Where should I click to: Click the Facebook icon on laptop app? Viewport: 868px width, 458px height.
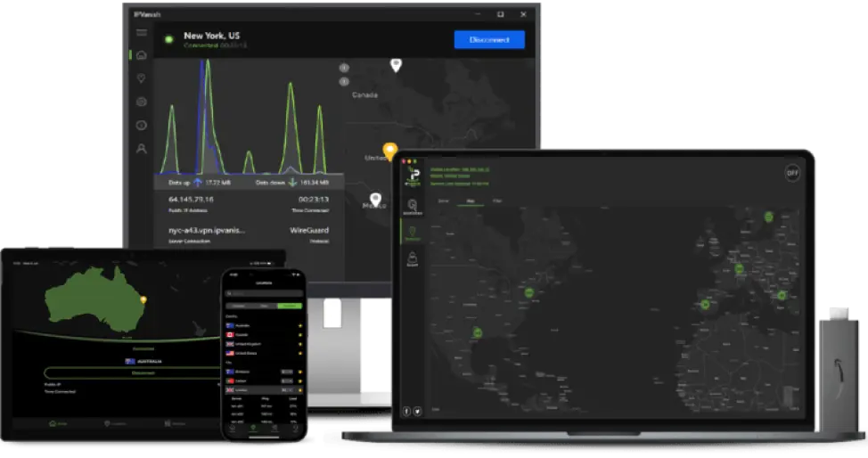click(x=408, y=411)
